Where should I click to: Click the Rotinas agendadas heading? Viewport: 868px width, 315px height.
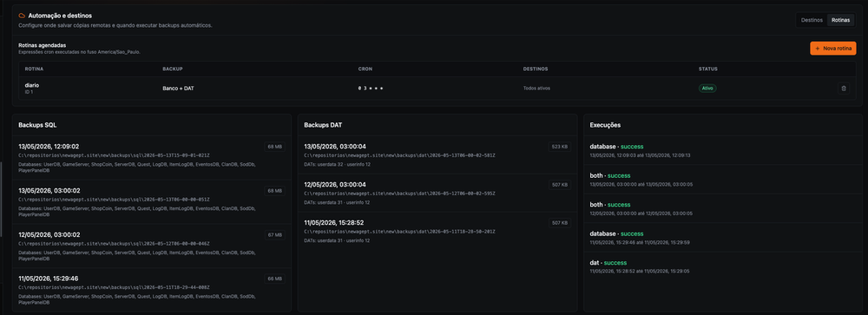pyautogui.click(x=43, y=45)
